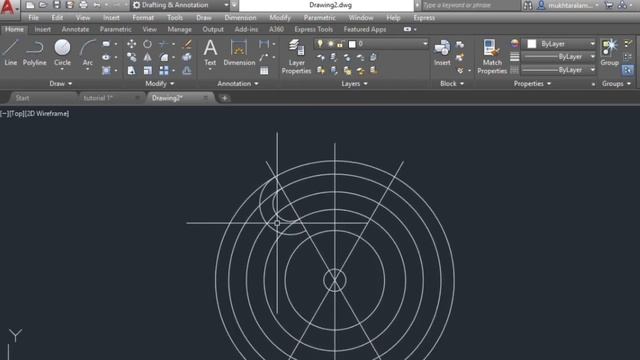Activate the Erase tool
Screen dimensions: 640x360
[187, 44]
